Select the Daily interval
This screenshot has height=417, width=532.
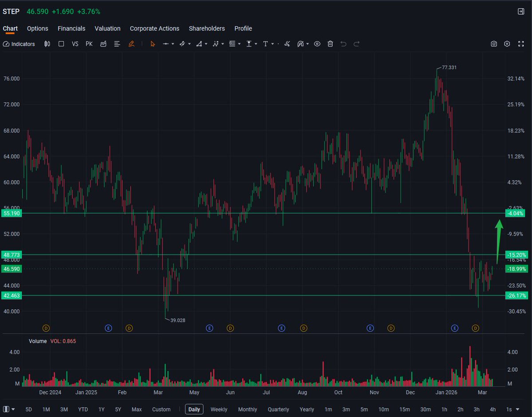194,409
